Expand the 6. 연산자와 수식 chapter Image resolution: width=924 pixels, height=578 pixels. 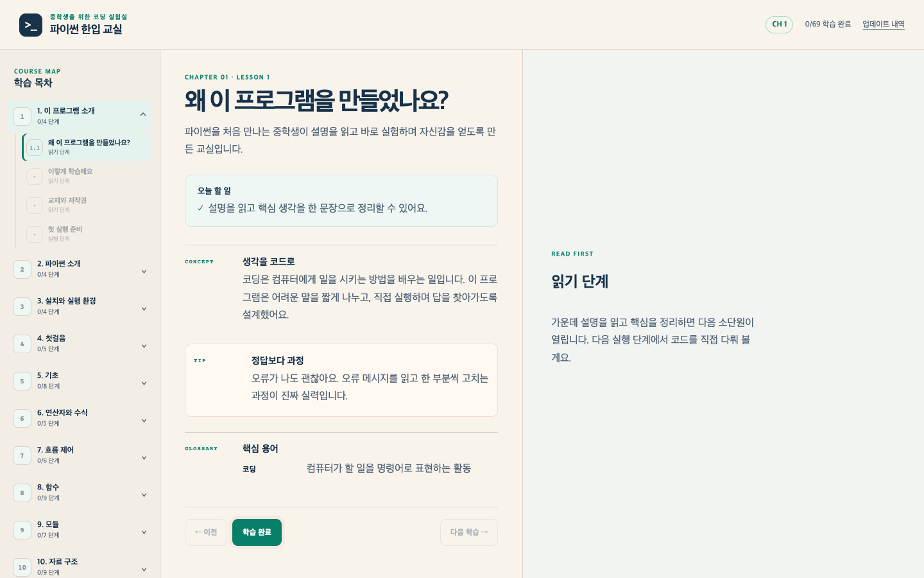[x=144, y=421]
